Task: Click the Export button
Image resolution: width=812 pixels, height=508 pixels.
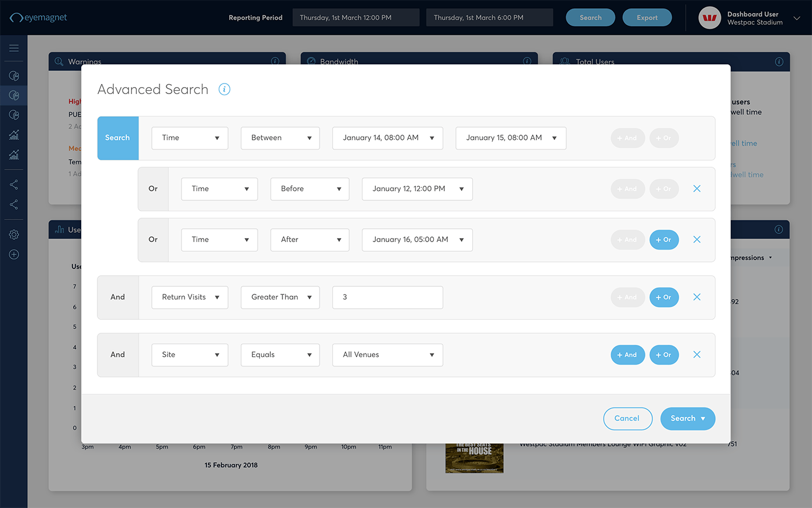Action: click(647, 17)
